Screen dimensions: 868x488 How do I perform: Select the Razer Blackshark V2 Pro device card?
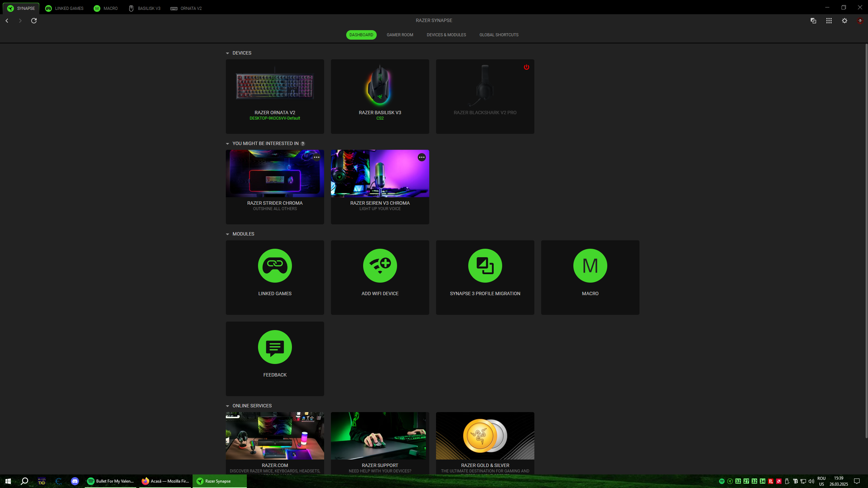tap(485, 97)
